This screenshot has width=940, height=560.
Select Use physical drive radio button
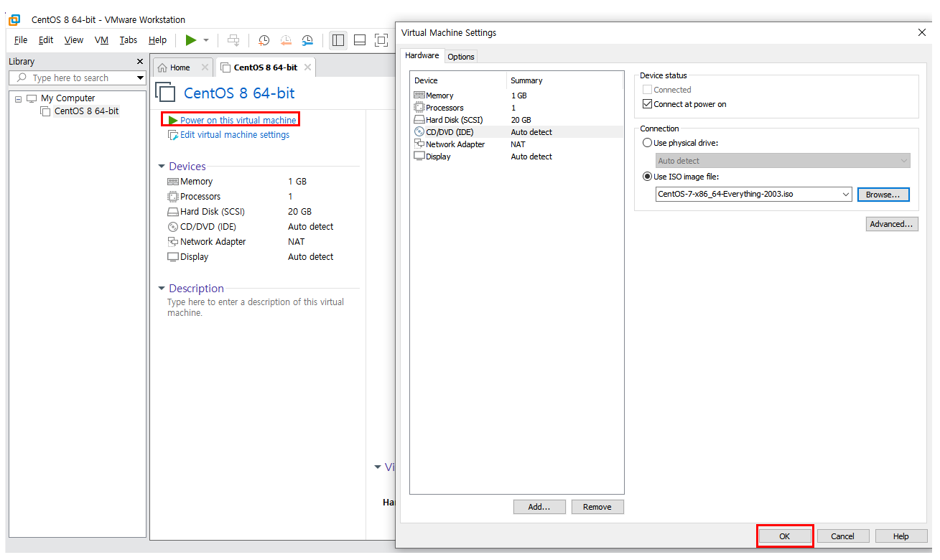(648, 143)
